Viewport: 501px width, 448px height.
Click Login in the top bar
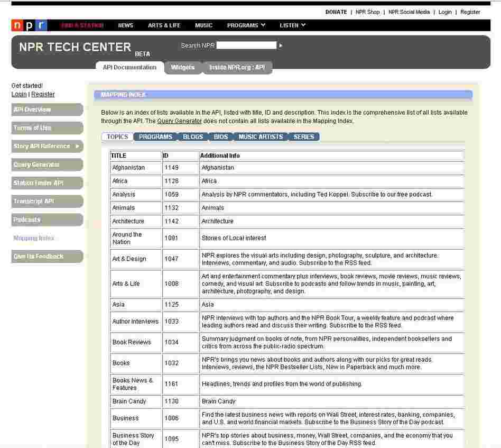click(445, 12)
